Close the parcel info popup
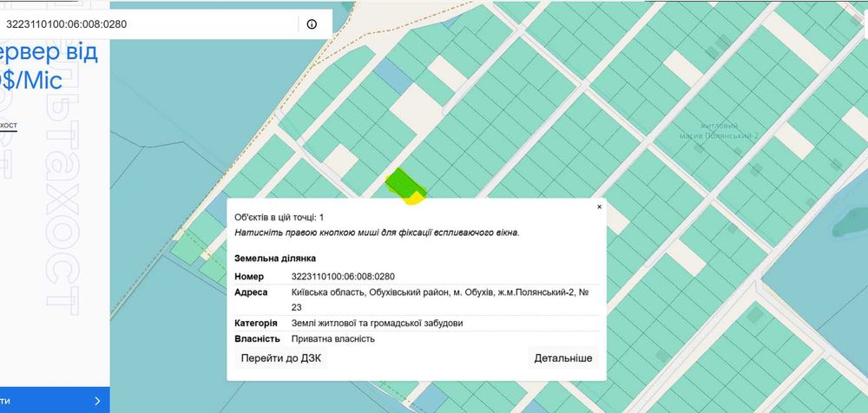This screenshot has width=868, height=413. click(599, 207)
